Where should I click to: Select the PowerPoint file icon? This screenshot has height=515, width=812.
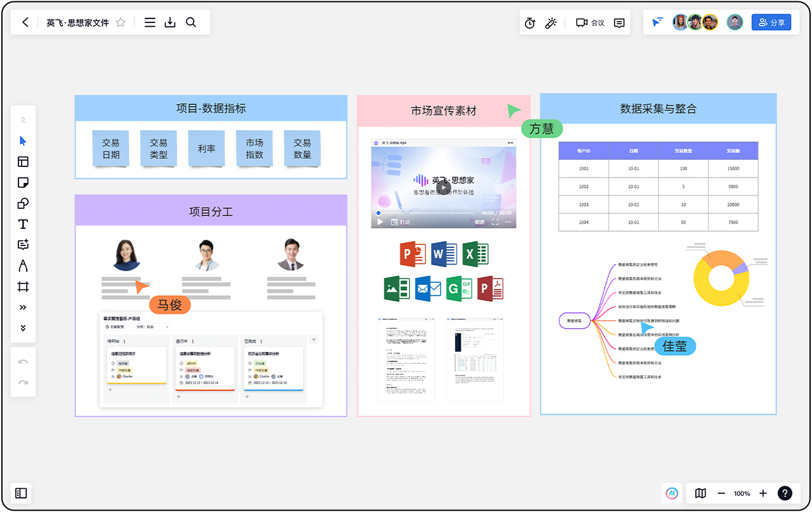click(x=412, y=254)
